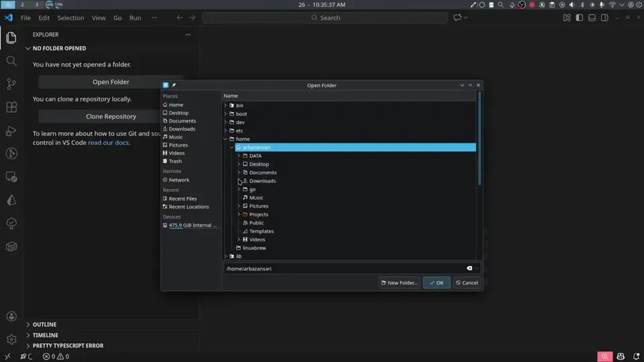Click the Open Folder button
The image size is (644, 362).
pyautogui.click(x=111, y=82)
